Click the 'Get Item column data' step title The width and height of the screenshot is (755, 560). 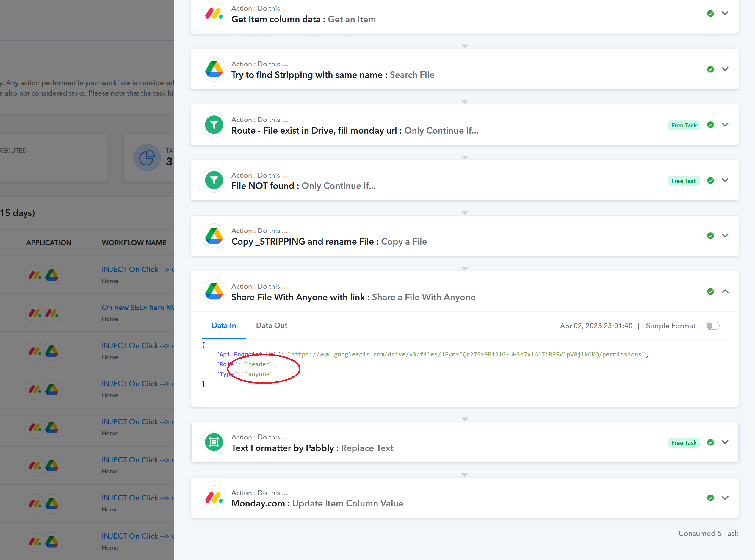276,19
